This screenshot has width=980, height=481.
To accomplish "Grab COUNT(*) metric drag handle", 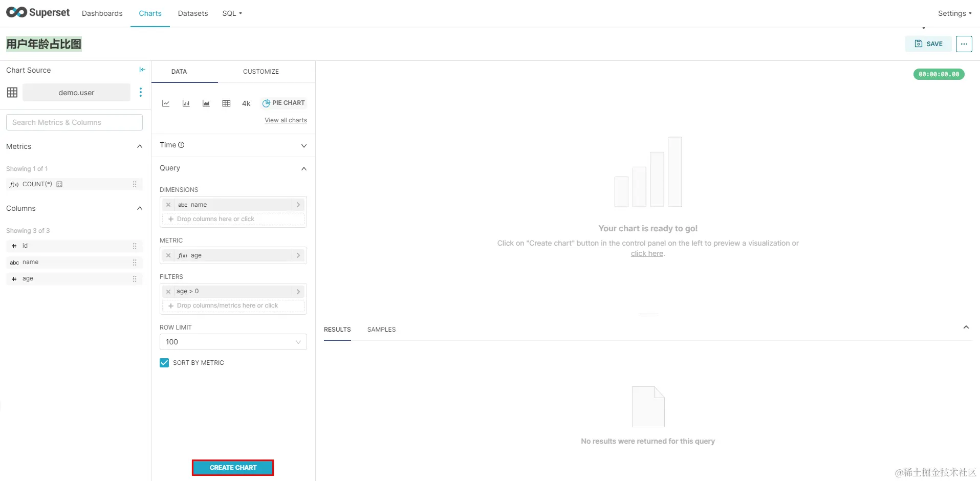I will [135, 184].
